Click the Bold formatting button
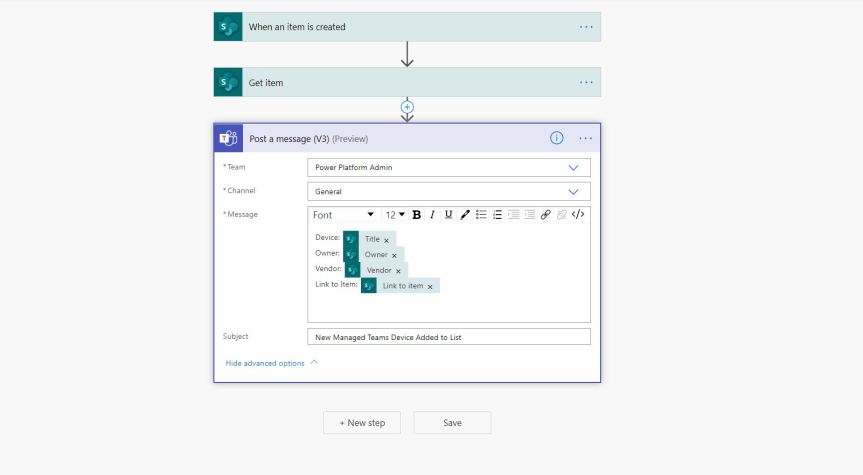The height and width of the screenshot is (475, 863). pos(417,215)
